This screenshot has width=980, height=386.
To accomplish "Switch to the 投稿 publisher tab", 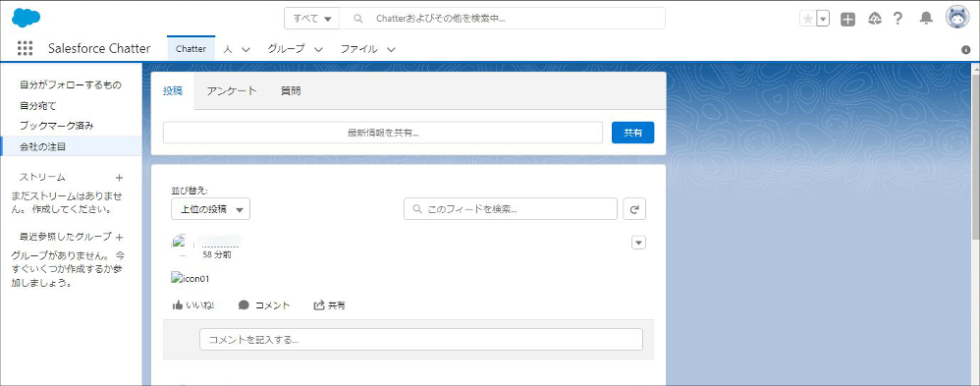I will tap(173, 90).
